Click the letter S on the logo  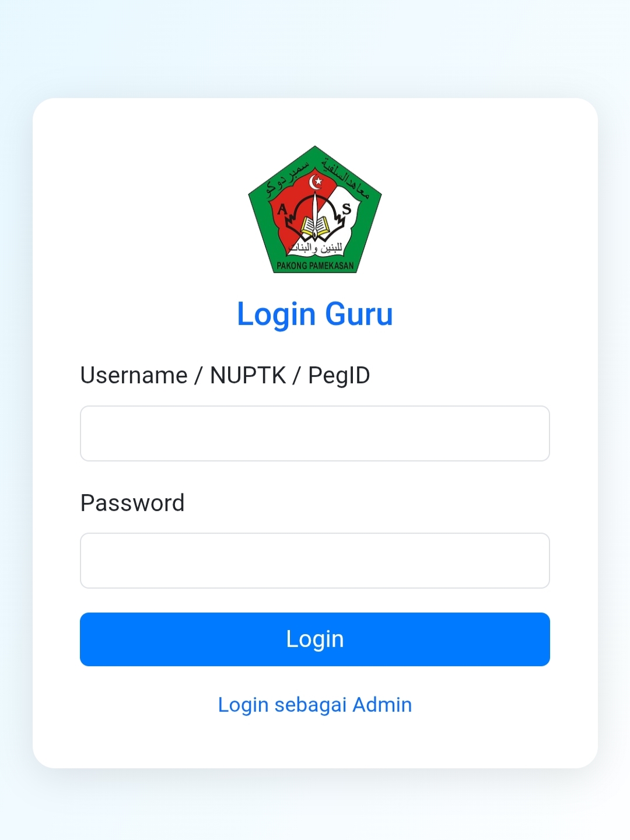point(346,208)
